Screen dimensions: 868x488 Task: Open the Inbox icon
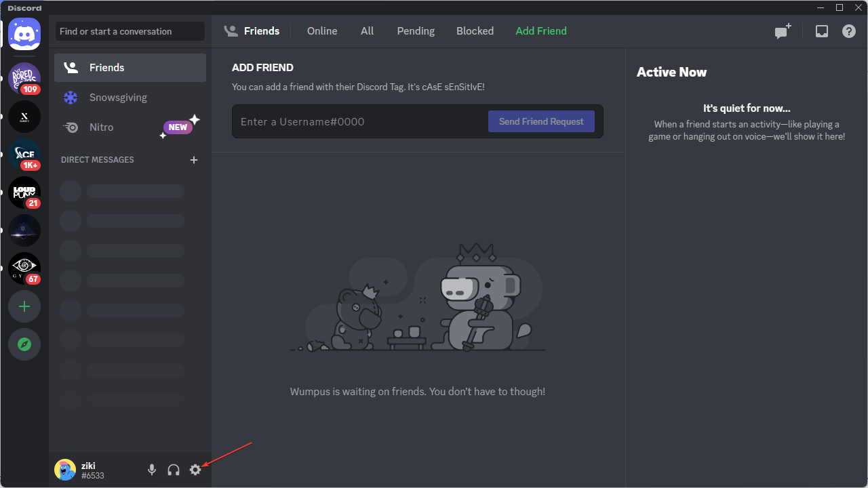coord(822,31)
